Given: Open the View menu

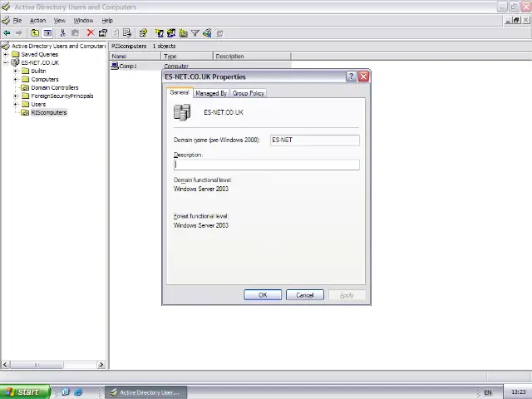Looking at the screenshot, I should pos(59,20).
